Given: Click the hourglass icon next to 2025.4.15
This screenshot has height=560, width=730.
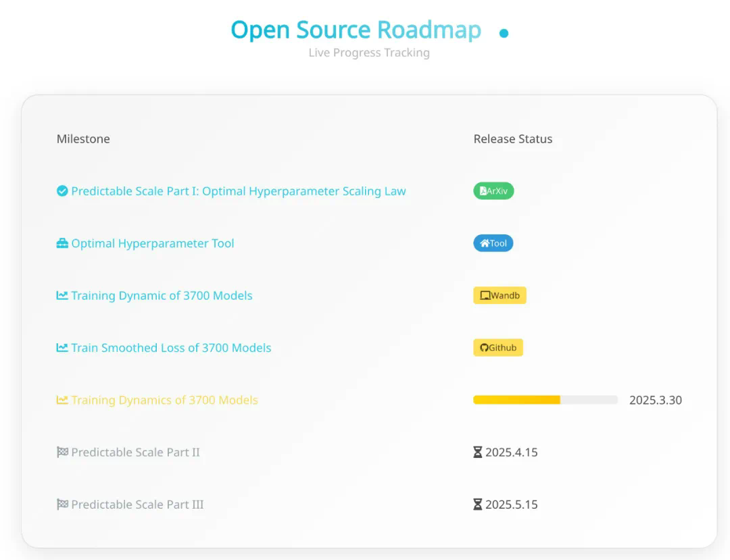Looking at the screenshot, I should (x=478, y=452).
